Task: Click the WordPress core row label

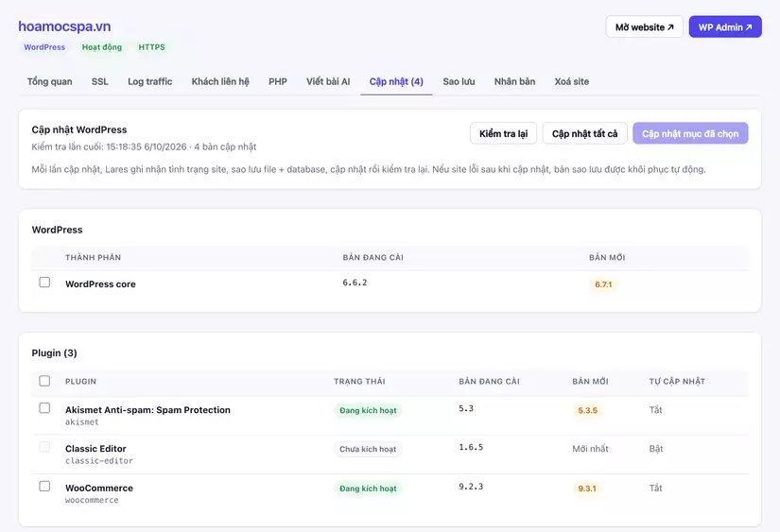Action: click(x=100, y=284)
